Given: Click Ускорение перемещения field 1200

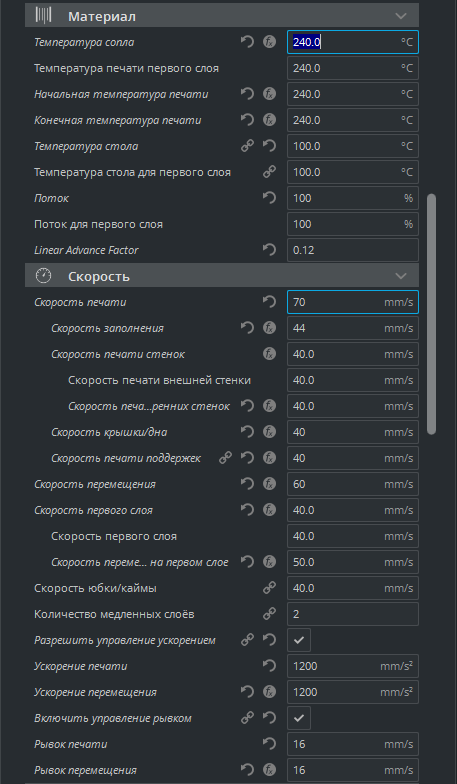Looking at the screenshot, I should point(353,692).
